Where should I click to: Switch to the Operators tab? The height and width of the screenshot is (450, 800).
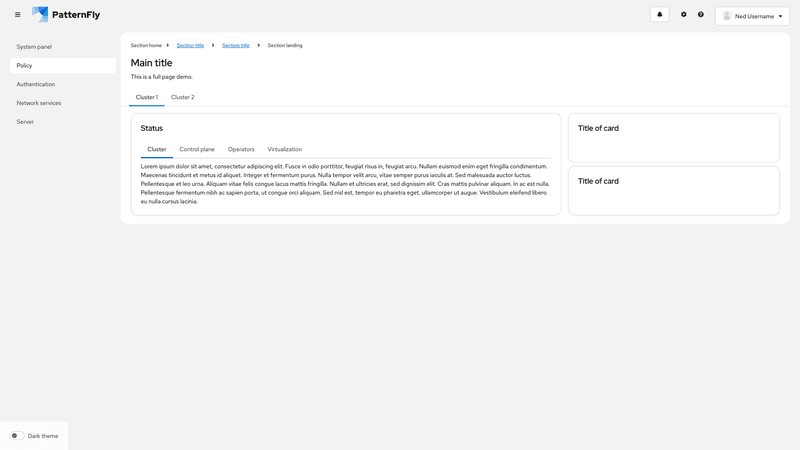tap(241, 149)
